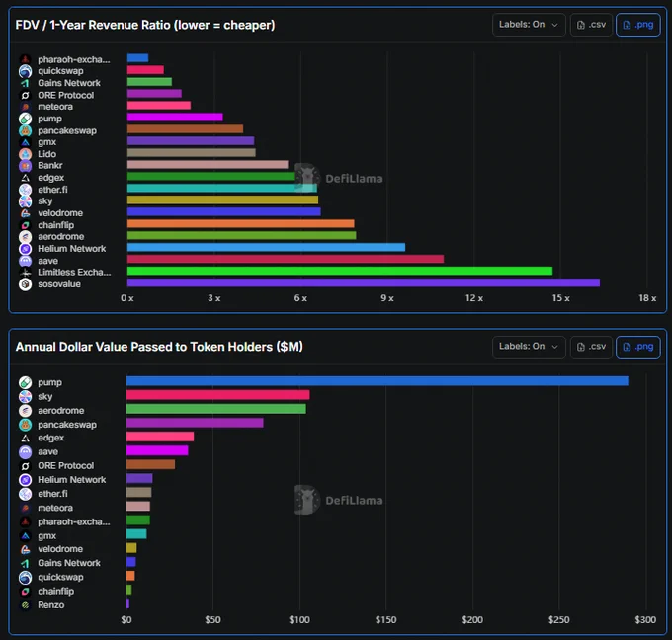Click the sky bar in Annual Dollar Value chart
This screenshot has width=672, height=640.
click(x=217, y=395)
